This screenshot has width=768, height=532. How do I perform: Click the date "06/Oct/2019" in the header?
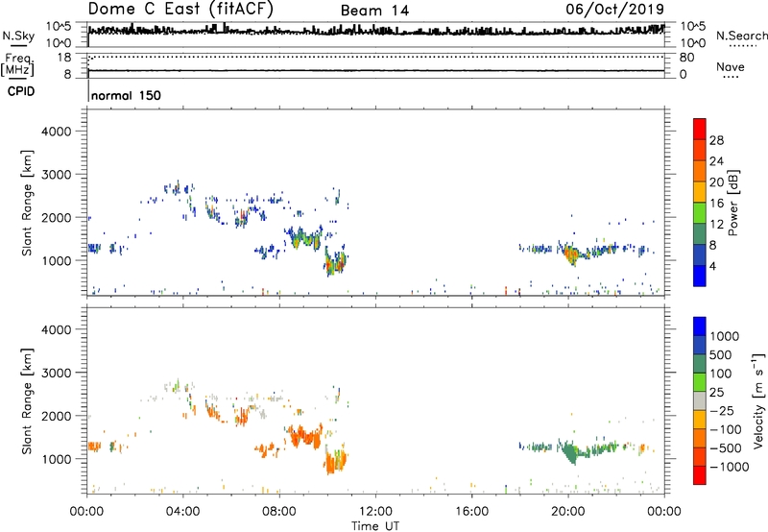614,10
